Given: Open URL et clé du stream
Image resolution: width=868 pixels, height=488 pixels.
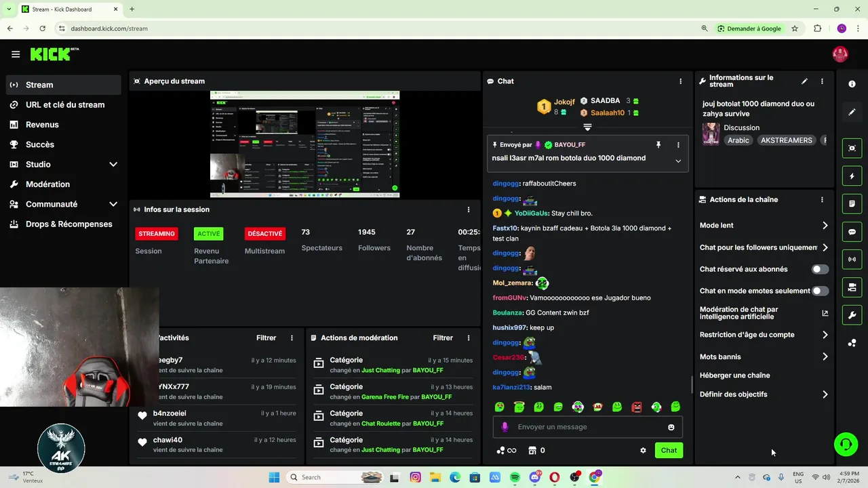Looking at the screenshot, I should click(x=64, y=104).
